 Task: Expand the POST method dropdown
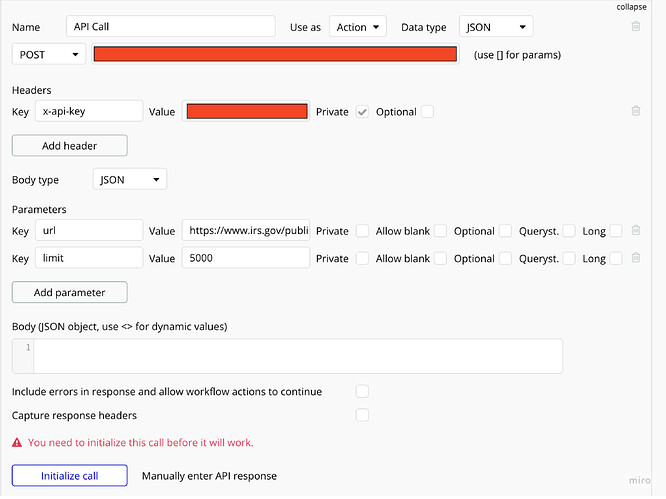[x=49, y=54]
